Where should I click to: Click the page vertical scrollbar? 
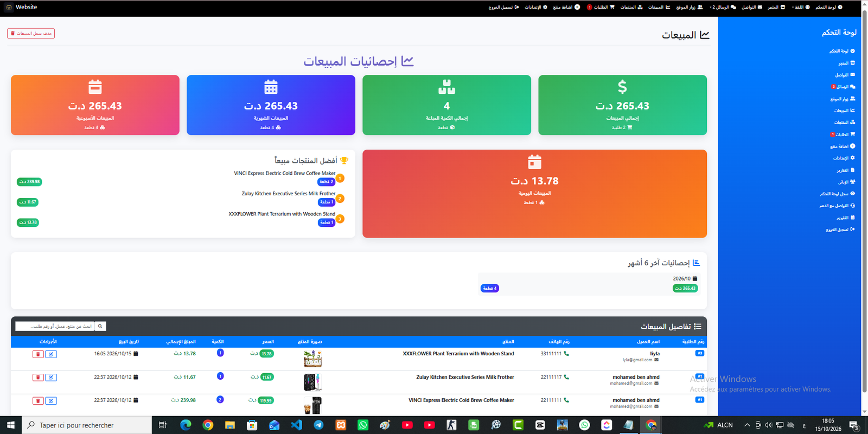tap(865, 201)
